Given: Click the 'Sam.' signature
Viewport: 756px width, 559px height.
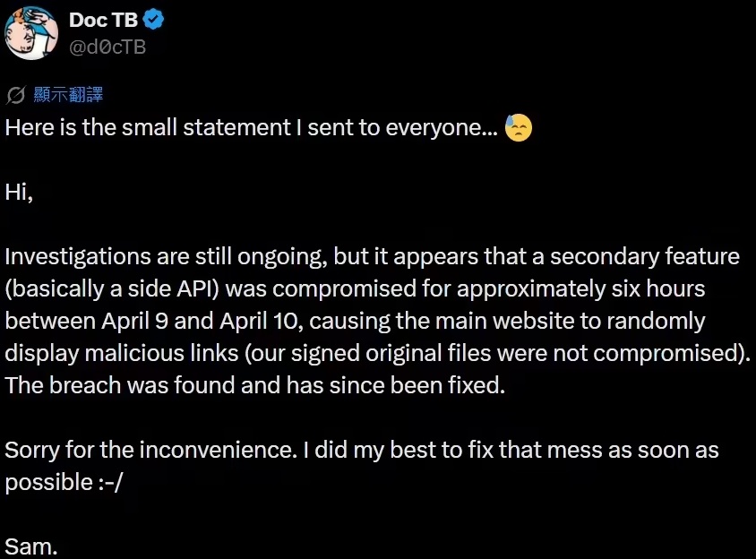Looking at the screenshot, I should click(x=30, y=546).
